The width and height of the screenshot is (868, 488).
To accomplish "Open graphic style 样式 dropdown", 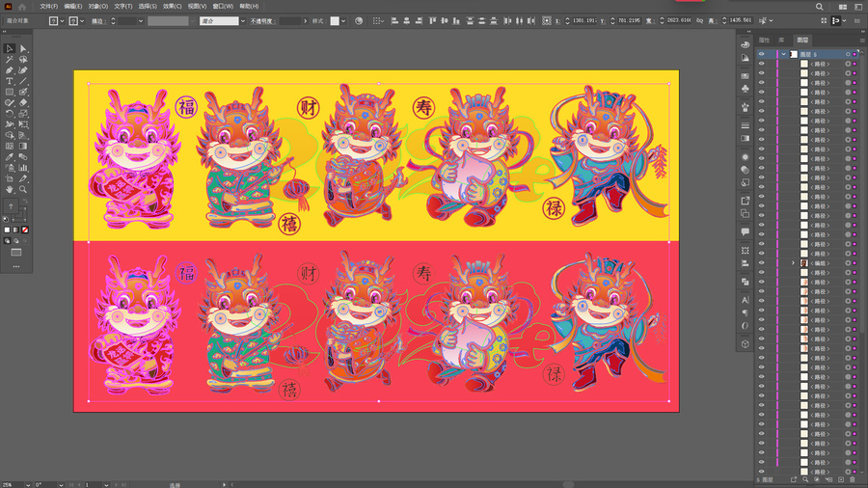I will coord(343,21).
